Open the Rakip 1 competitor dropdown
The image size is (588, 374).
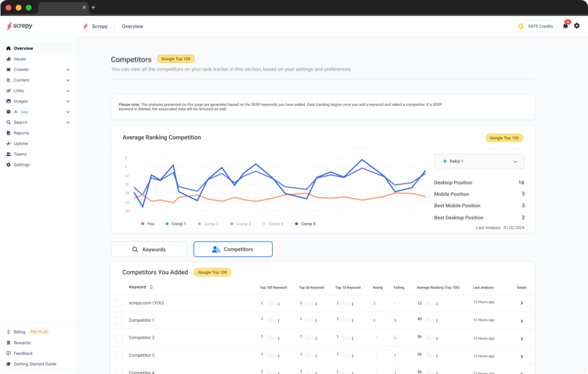(x=479, y=161)
